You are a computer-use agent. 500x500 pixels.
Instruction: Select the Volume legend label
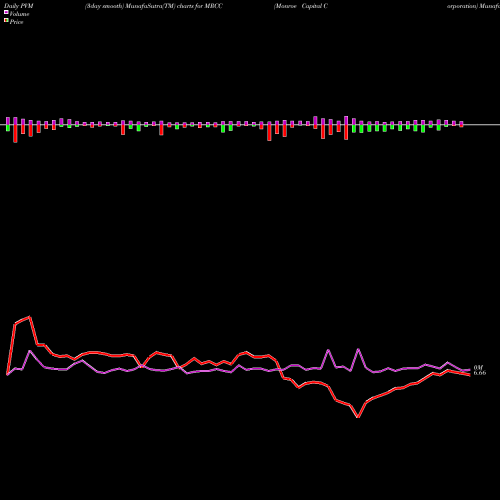(19, 14)
